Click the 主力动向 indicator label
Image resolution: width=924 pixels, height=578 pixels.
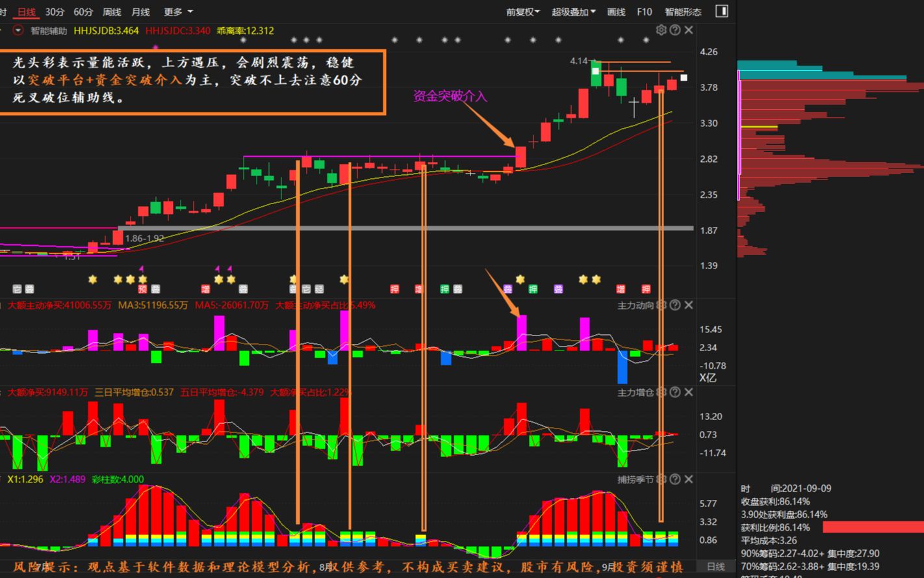[x=635, y=305]
